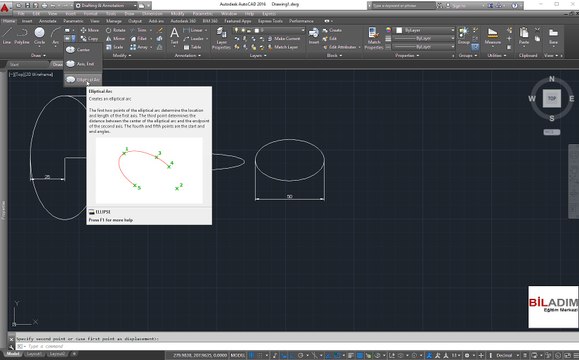
Task: Select the Arc tool
Action: pos(55,35)
